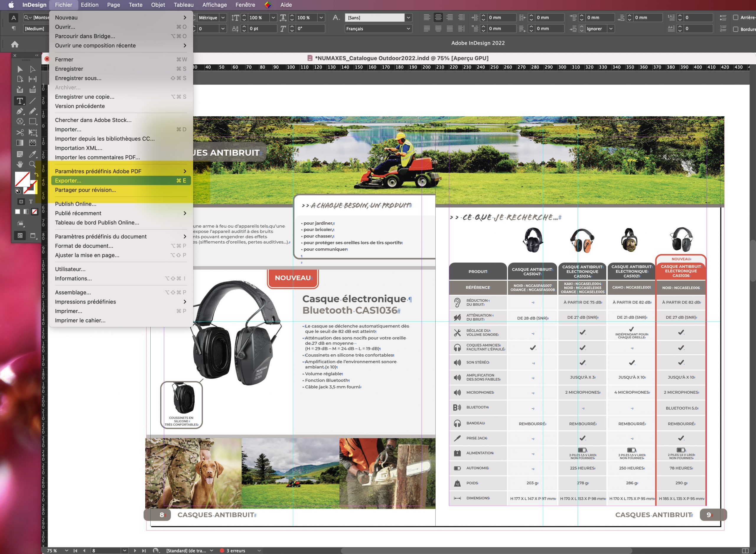756x554 pixels.
Task: Open the Affichage menu
Action: (215, 5)
